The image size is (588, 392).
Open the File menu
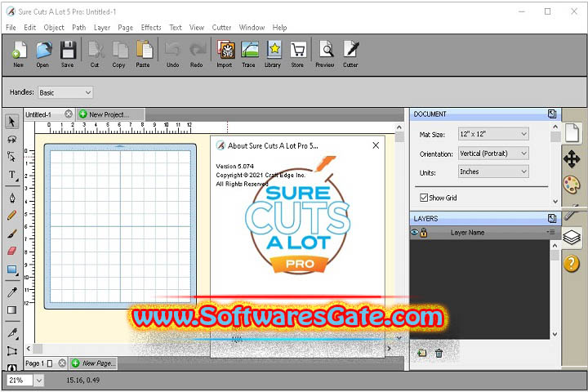pos(11,28)
